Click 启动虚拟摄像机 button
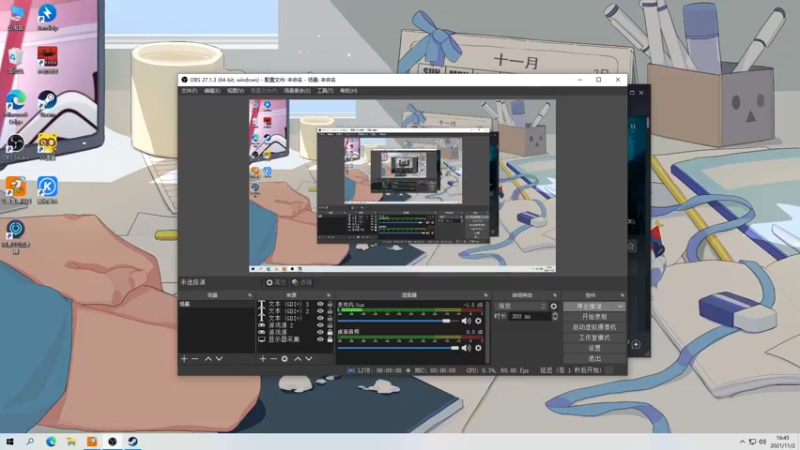This screenshot has height=450, width=800. pyautogui.click(x=594, y=327)
